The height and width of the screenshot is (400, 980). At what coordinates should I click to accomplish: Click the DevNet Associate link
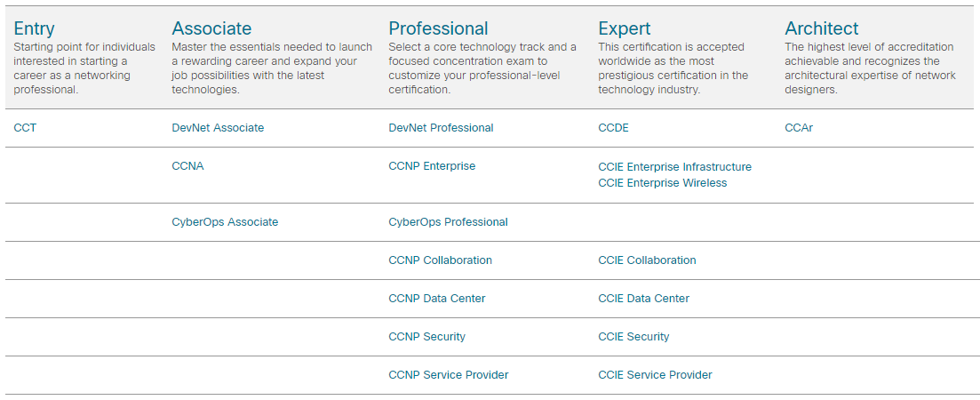pos(218,128)
